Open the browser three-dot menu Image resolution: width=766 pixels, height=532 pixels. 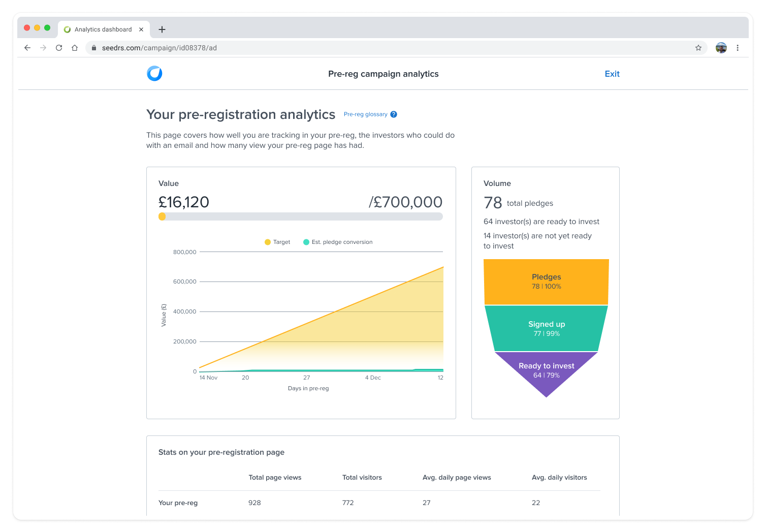pos(738,48)
